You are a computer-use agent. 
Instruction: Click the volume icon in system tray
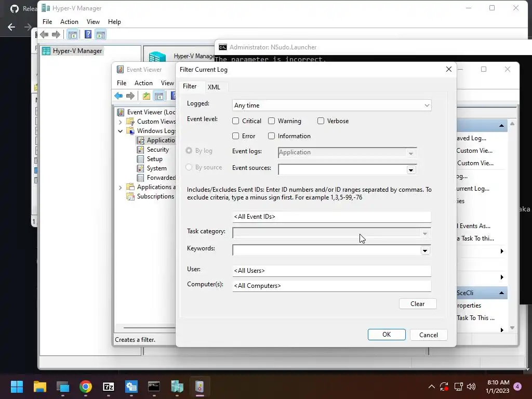pyautogui.click(x=471, y=387)
